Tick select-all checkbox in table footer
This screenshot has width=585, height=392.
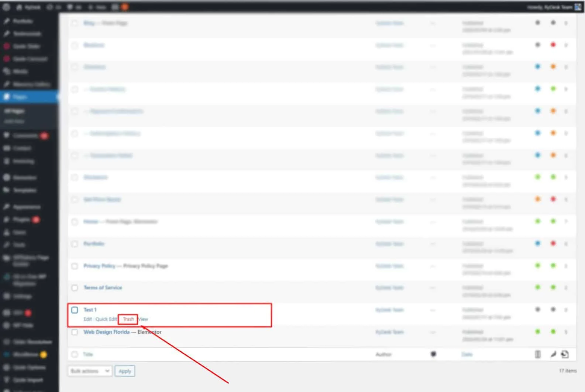[75, 354]
